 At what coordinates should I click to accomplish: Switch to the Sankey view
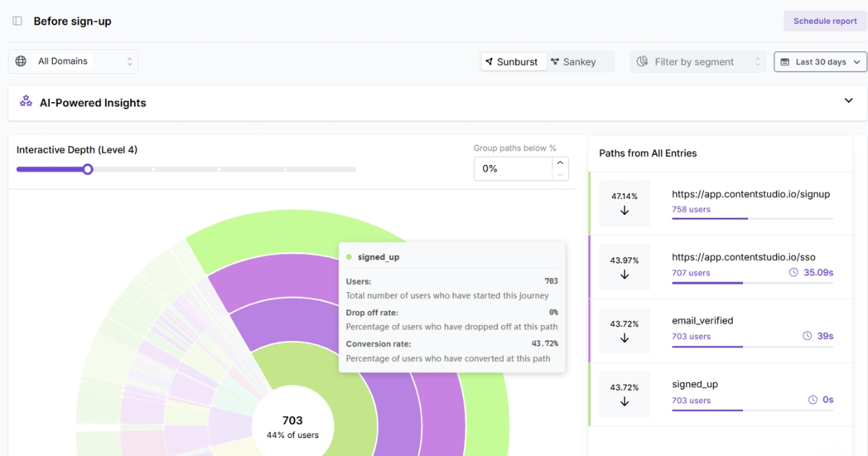click(574, 62)
